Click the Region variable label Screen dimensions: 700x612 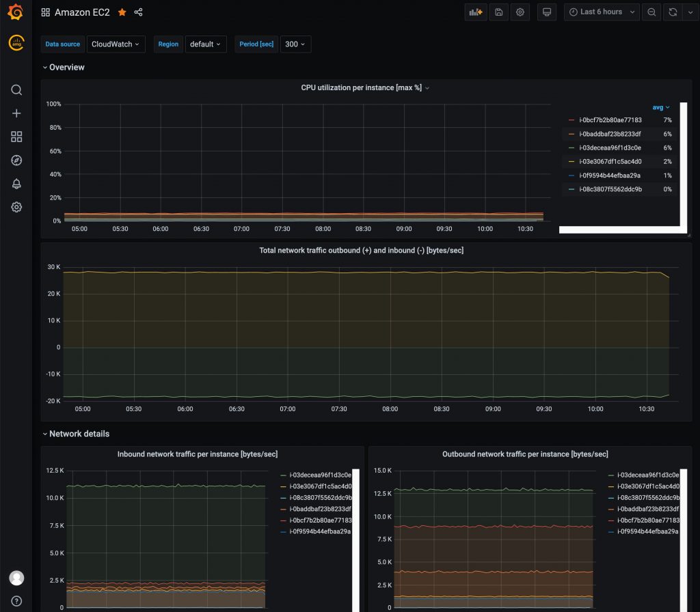(168, 44)
